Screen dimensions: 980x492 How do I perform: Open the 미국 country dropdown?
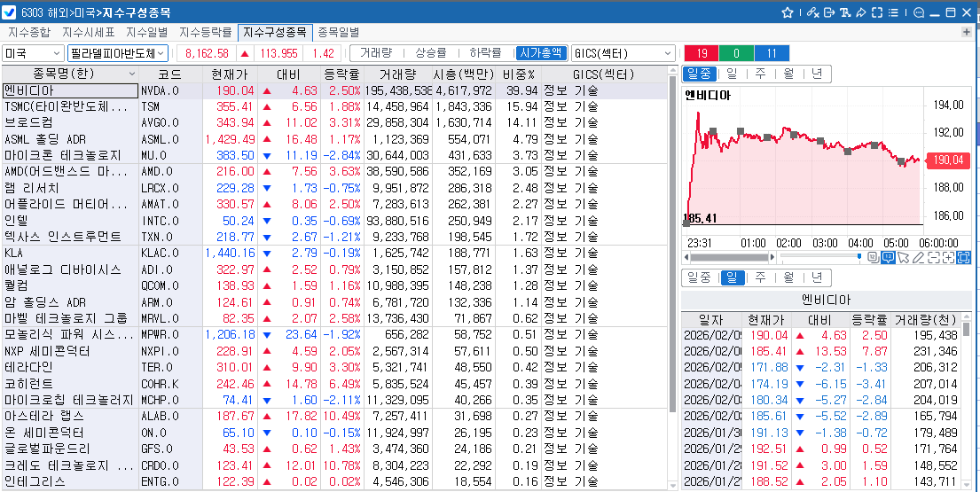tap(33, 53)
